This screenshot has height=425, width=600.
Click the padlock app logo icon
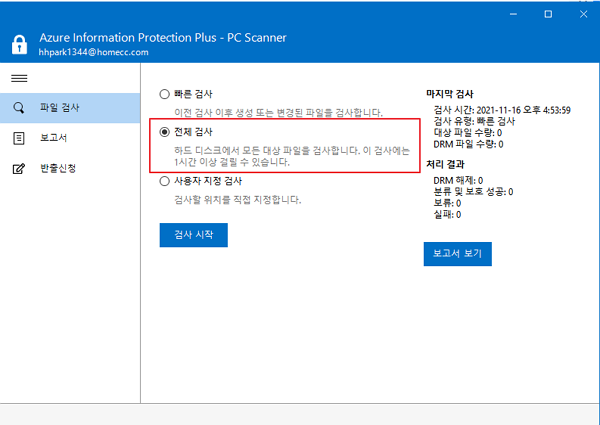[18, 45]
